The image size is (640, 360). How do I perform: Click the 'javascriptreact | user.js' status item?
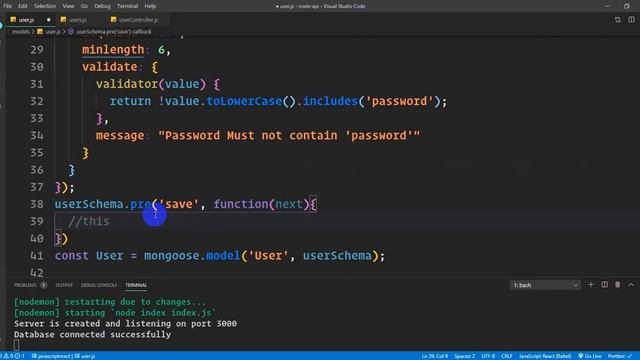[x=64, y=356]
